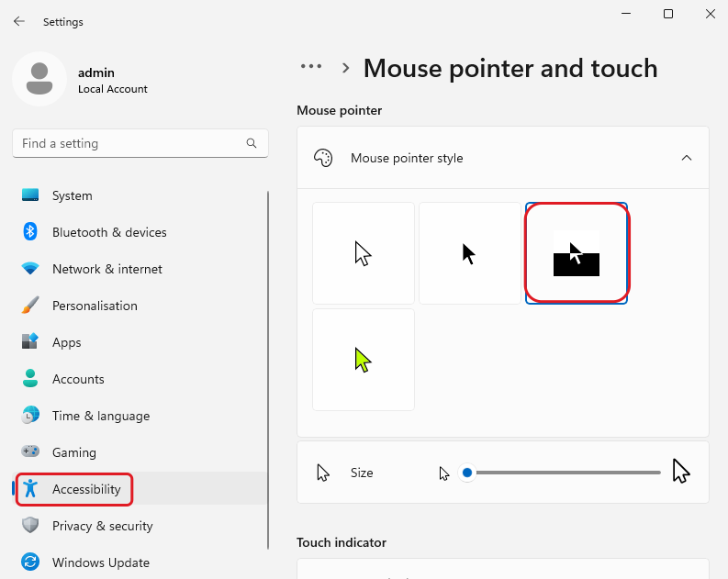Open the breadcrumb ellipsis menu

click(x=311, y=67)
